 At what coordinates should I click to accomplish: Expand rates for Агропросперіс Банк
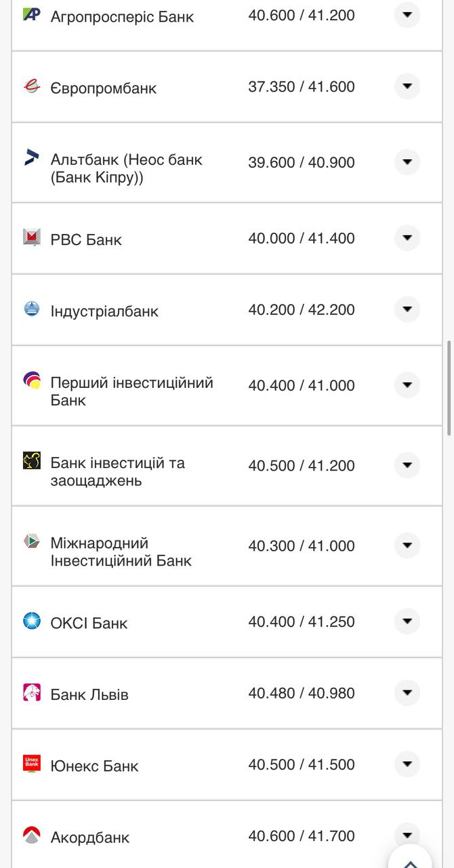point(407,15)
